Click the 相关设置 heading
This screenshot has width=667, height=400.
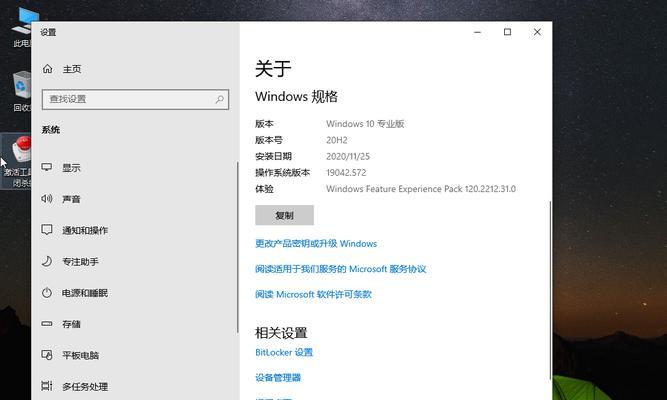pyautogui.click(x=281, y=333)
